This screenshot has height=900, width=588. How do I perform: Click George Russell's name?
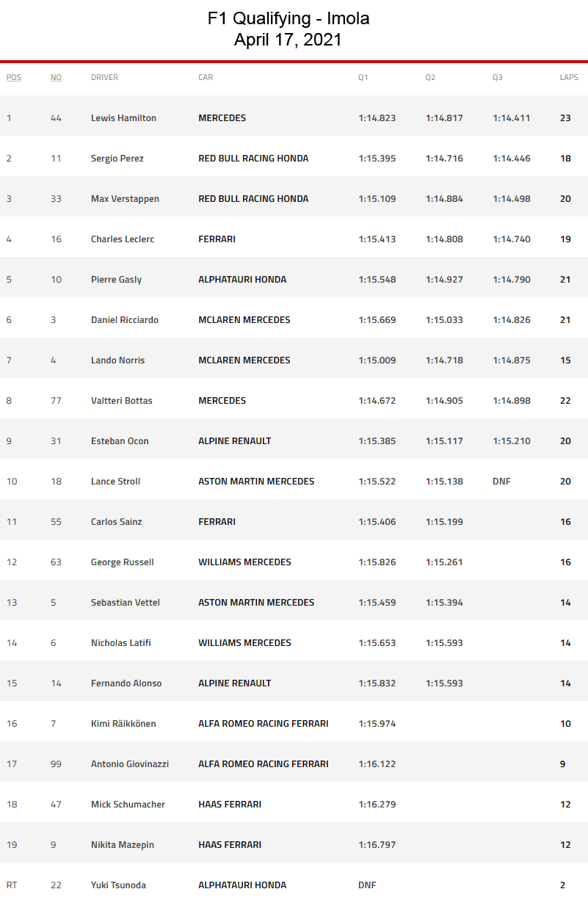pyautogui.click(x=123, y=562)
